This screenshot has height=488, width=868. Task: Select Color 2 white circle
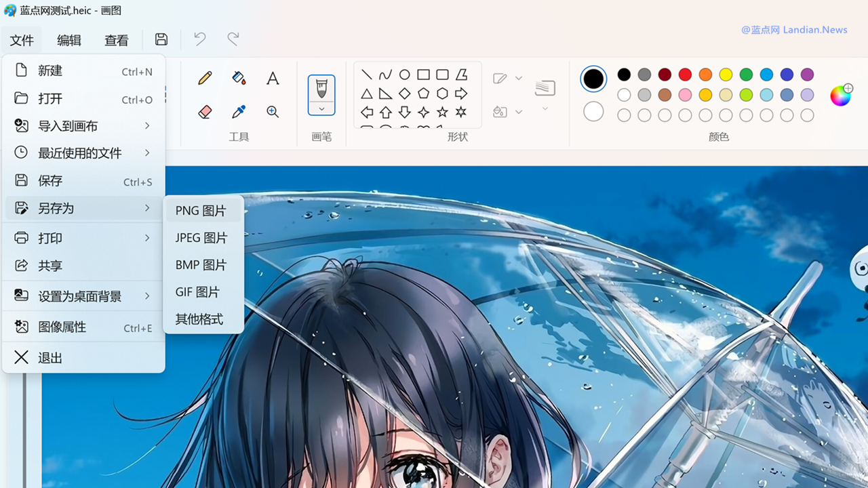point(593,111)
